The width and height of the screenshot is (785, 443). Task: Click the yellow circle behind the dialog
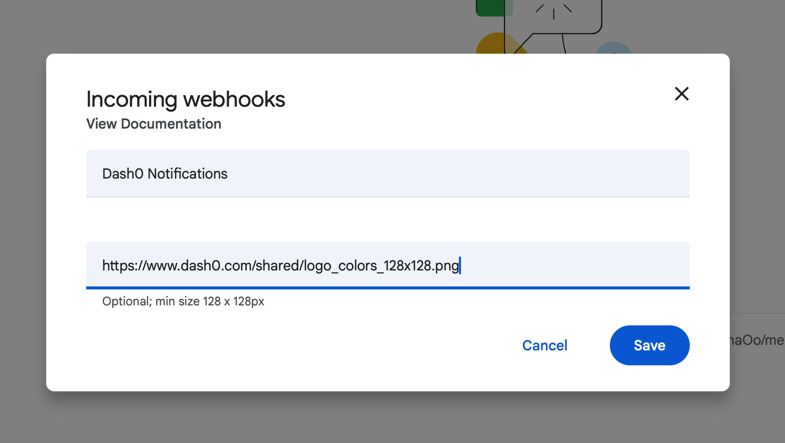point(494,44)
